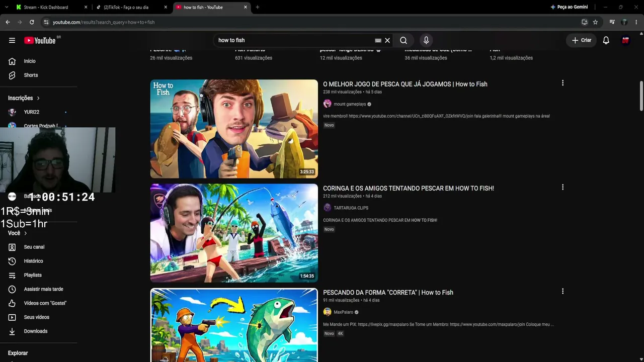This screenshot has width=644, height=362.
Task: Click the 4K badge on PESCANDO video
Action: pos(340,333)
